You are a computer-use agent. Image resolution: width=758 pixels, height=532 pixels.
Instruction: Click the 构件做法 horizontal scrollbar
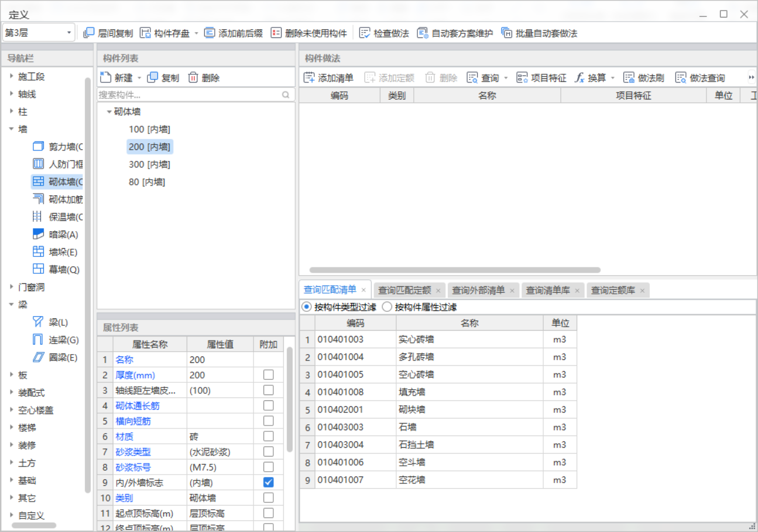455,270
